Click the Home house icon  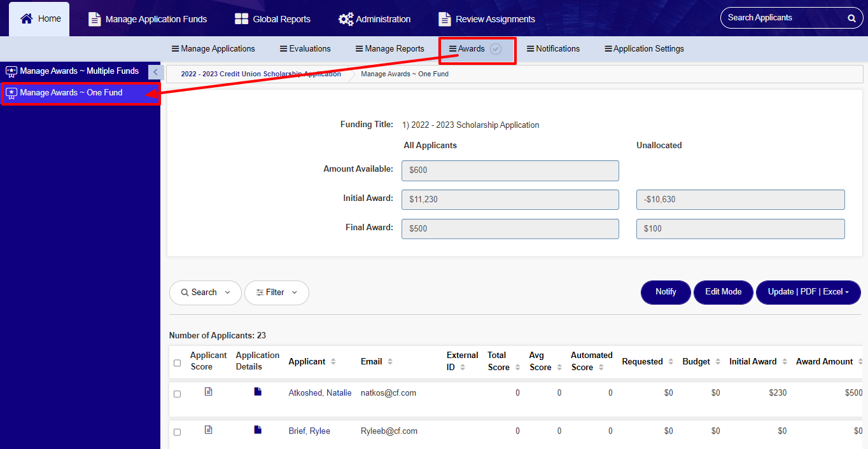26,18
